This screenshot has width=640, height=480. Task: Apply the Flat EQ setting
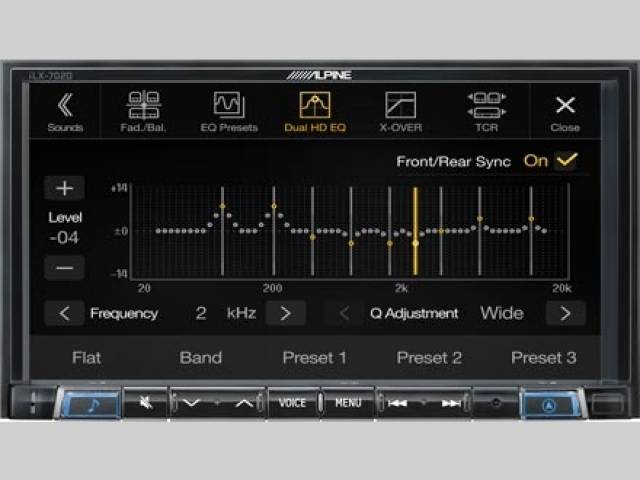(x=86, y=358)
